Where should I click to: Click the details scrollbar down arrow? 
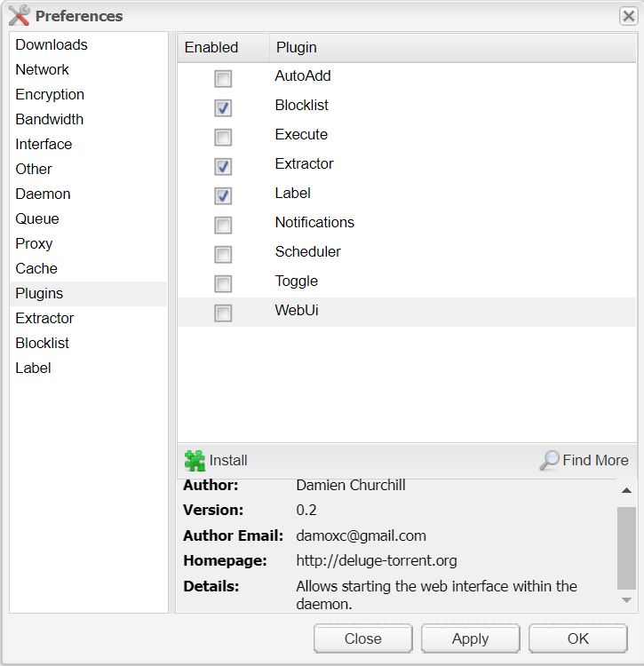coord(626,600)
